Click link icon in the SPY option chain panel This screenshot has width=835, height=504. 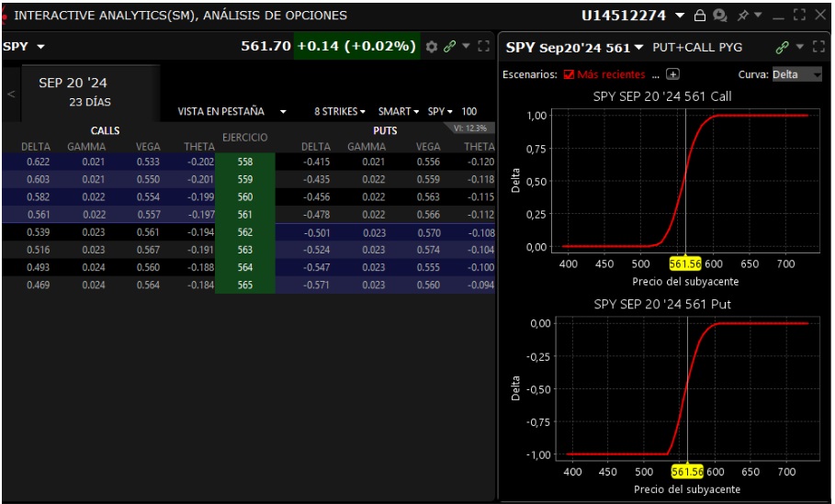pyautogui.click(x=450, y=46)
